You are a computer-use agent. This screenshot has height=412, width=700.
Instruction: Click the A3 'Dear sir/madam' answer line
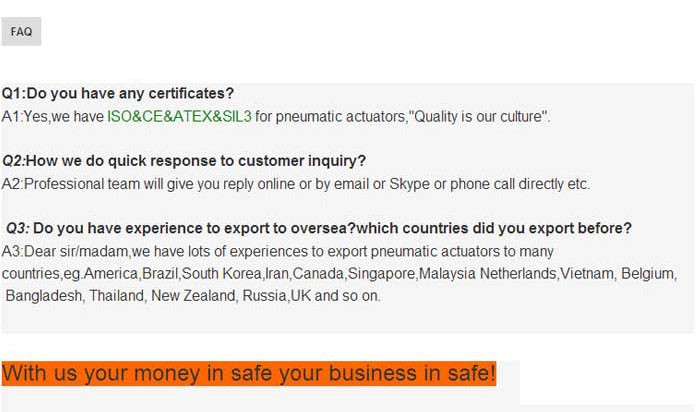278,251
